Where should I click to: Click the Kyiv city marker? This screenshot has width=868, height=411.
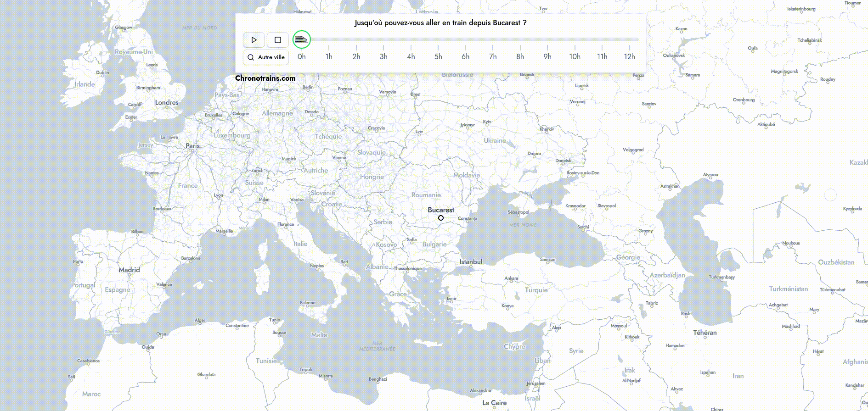(x=487, y=122)
